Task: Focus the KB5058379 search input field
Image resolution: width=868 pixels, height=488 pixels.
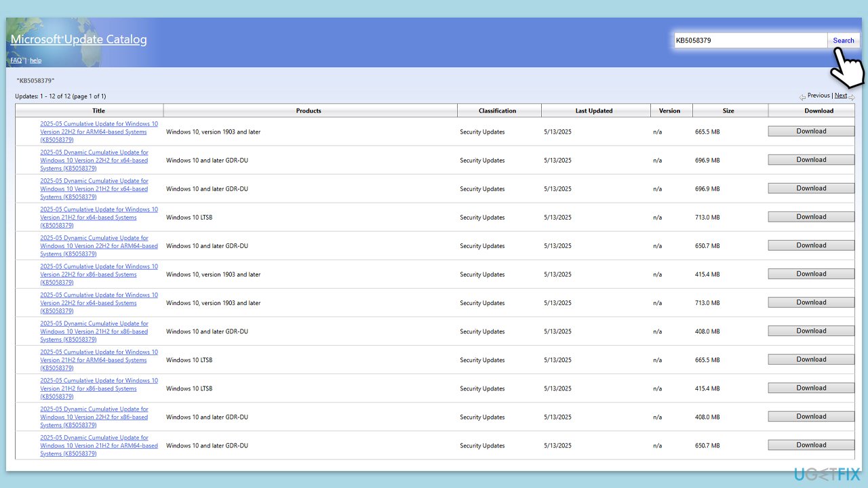Action: pyautogui.click(x=749, y=40)
